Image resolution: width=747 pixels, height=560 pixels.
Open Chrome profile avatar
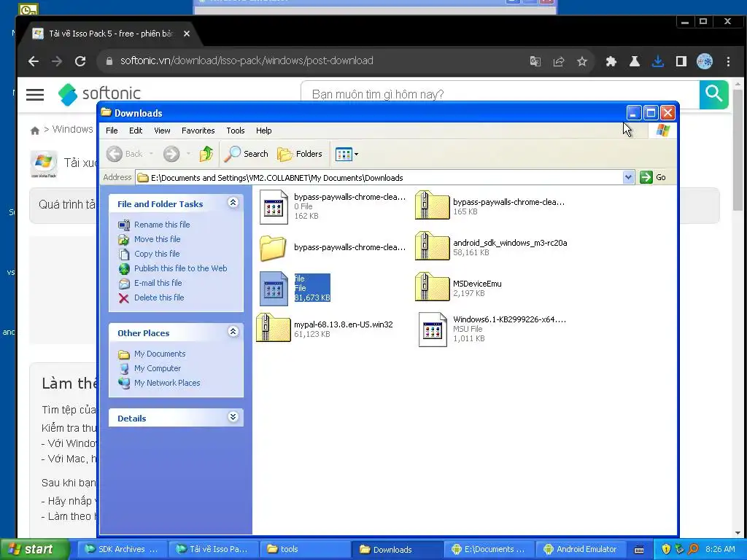(705, 61)
